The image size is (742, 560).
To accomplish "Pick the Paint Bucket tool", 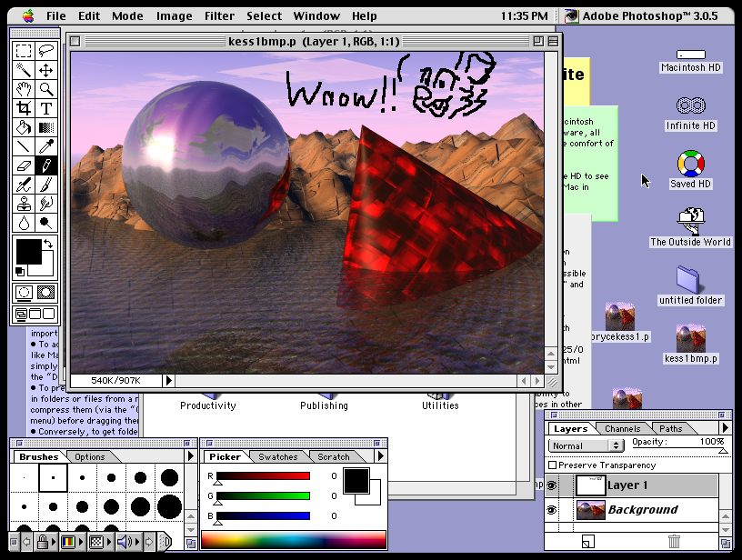I will [x=24, y=127].
